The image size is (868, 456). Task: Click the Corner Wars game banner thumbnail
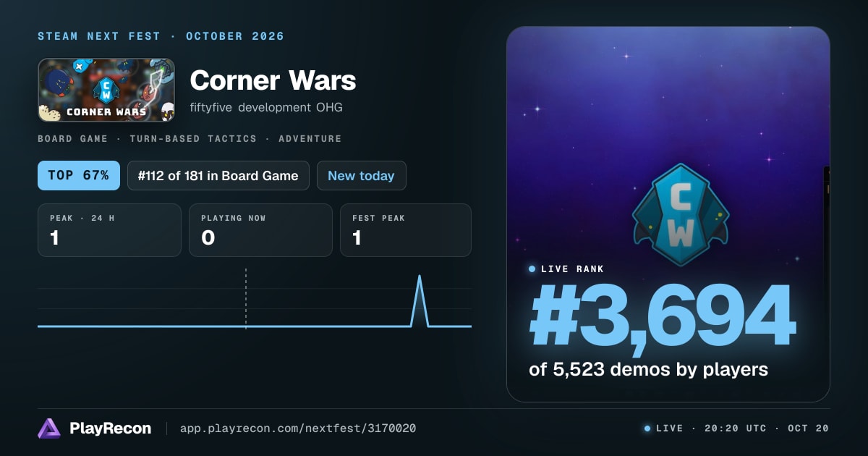tap(106, 90)
